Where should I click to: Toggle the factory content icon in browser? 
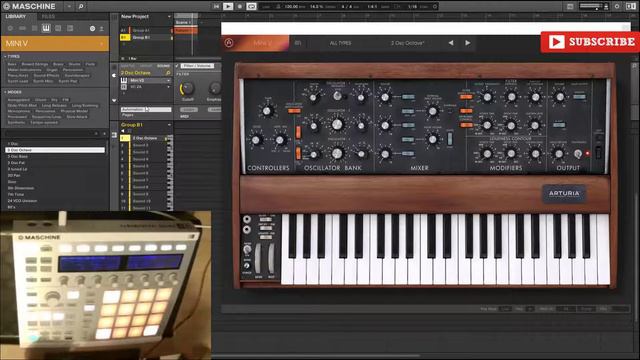pos(92,29)
